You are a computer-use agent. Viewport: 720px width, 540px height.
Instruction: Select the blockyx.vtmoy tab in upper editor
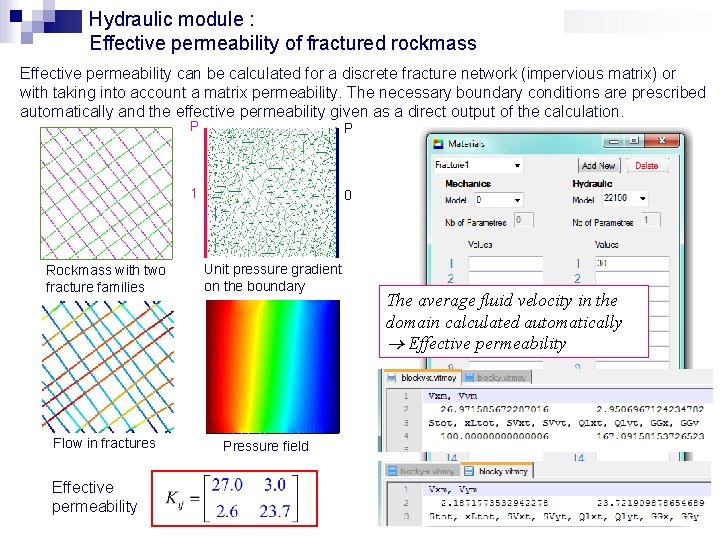point(422,377)
